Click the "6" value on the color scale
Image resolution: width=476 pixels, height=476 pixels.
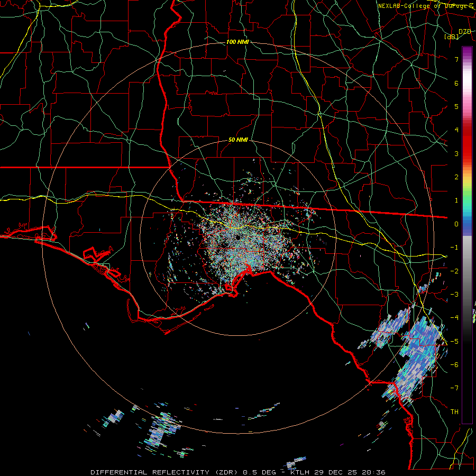tap(456, 83)
